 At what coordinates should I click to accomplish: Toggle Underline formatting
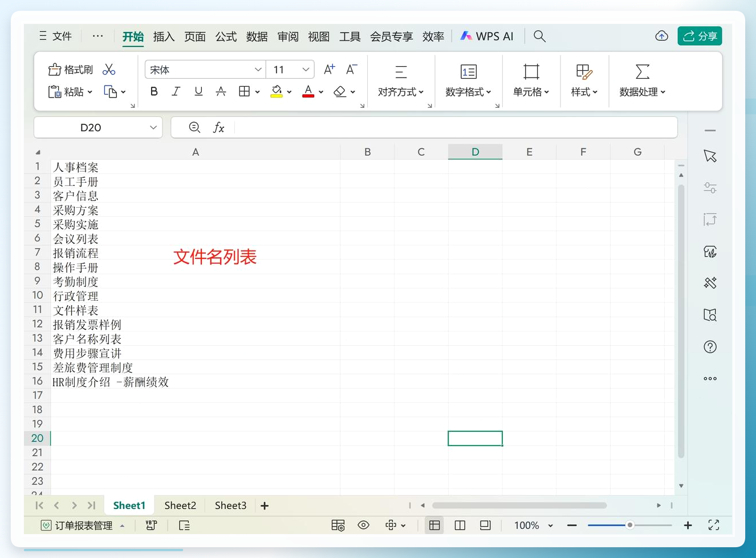pos(198,91)
